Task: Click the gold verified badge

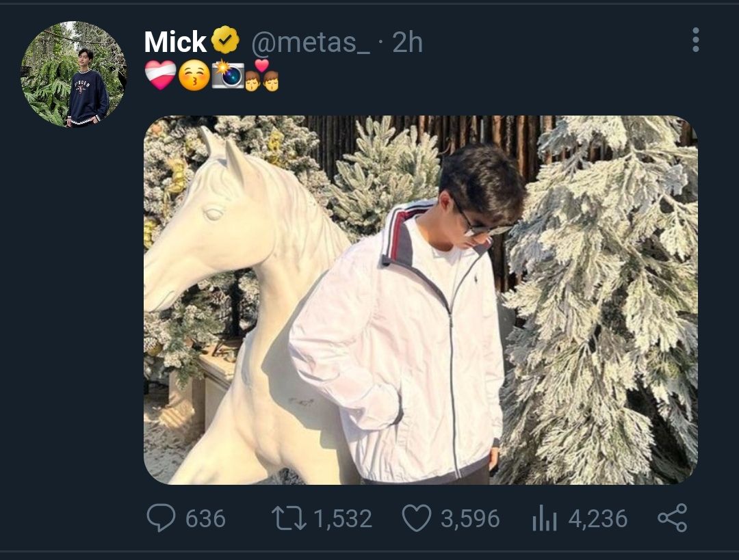Action: click(225, 40)
